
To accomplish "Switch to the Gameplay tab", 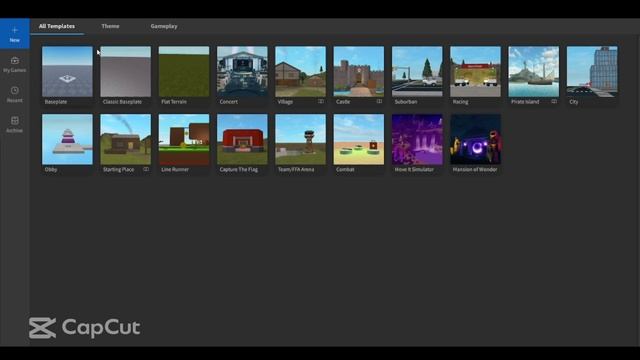I will (164, 26).
